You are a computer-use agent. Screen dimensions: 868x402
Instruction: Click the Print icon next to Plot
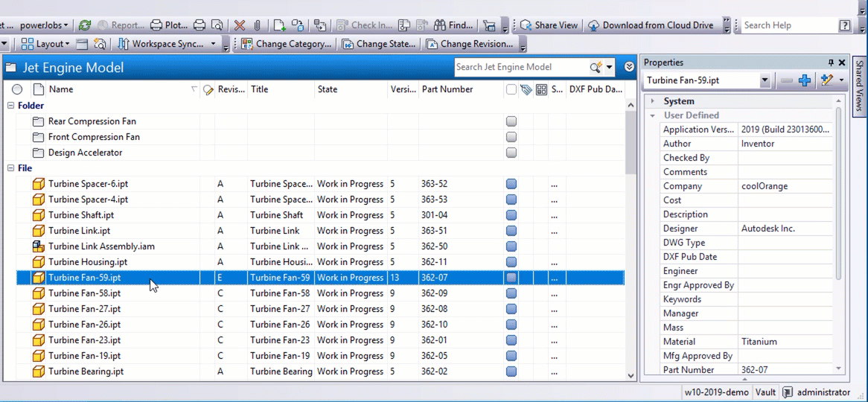[200, 25]
